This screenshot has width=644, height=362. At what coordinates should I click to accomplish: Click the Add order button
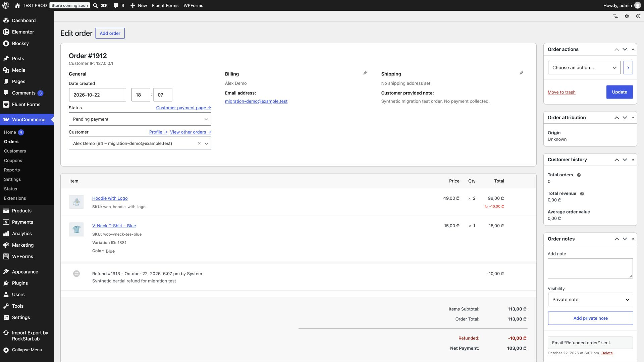pyautogui.click(x=110, y=33)
